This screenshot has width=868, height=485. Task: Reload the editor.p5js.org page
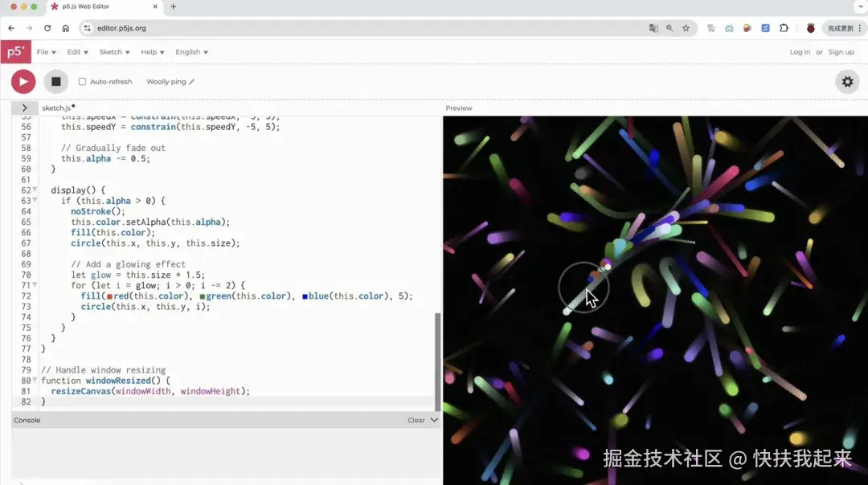[x=47, y=28]
